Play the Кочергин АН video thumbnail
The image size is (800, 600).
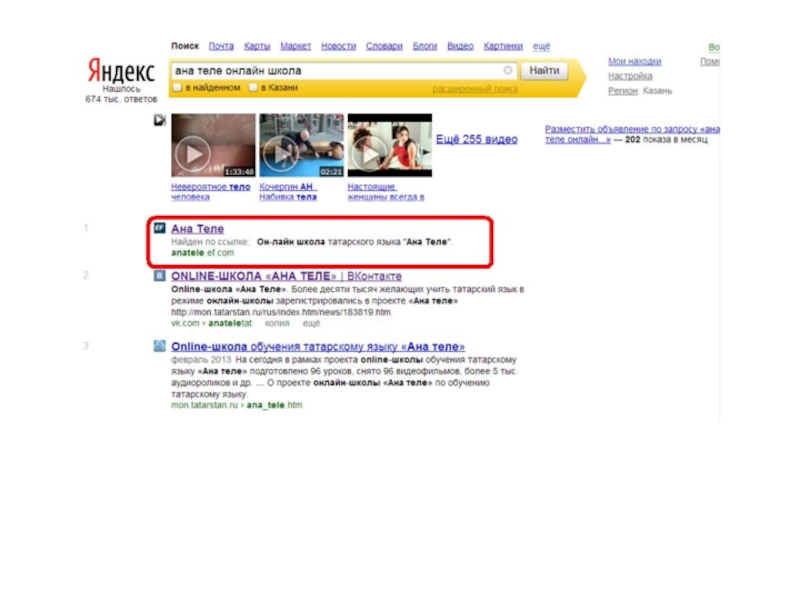click(x=302, y=145)
